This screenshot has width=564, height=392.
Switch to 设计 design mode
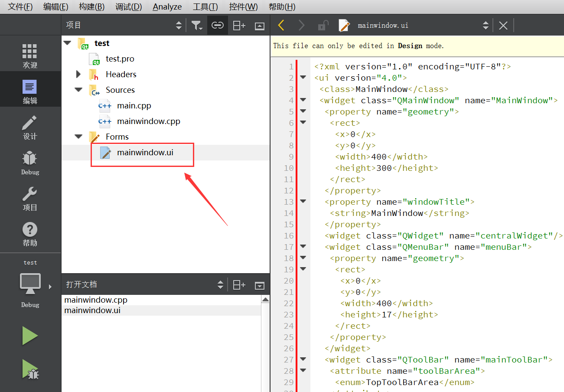point(30,127)
